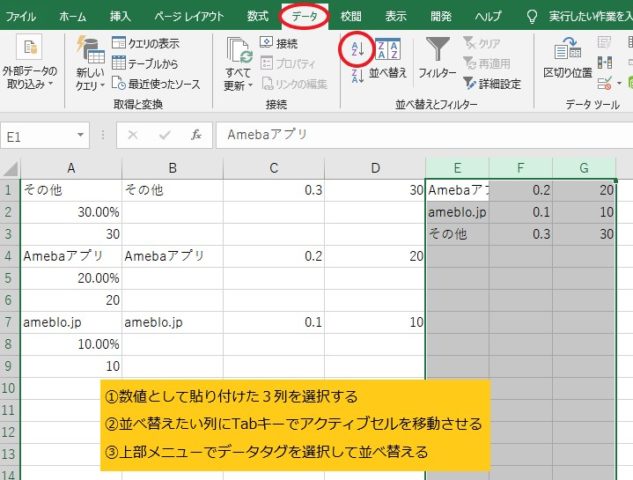
Task: Click cell B7 containing ameblo.jp
Action: pyautogui.click(x=172, y=322)
